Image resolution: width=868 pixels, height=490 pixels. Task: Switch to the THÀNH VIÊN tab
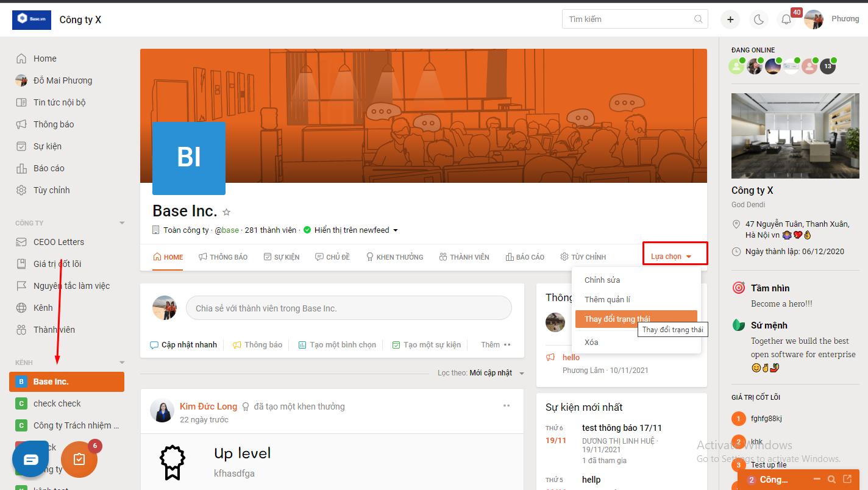tap(464, 257)
